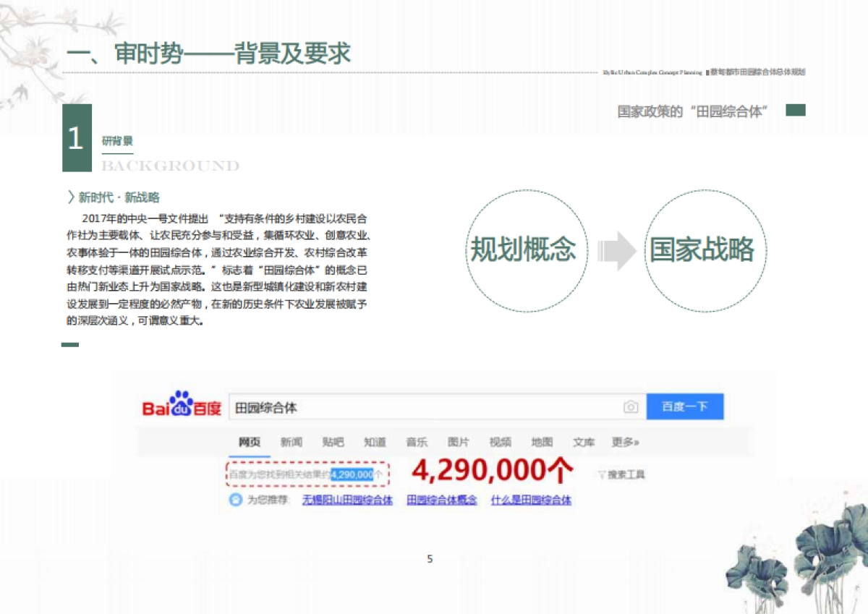Image resolution: width=868 pixels, height=614 pixels.
Task: Open the 无锡阳山田园综合体 link
Action: coord(347,500)
